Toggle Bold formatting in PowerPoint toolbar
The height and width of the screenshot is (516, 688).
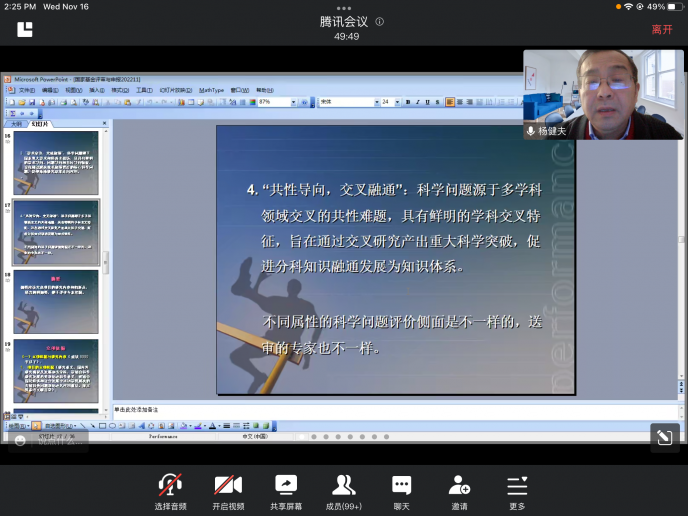coord(407,102)
